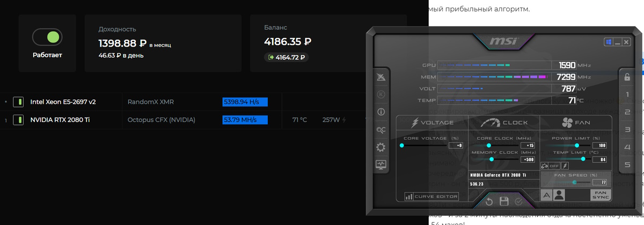The height and width of the screenshot is (225, 644).
Task: Click the Core Voltage slider
Action: 424,145
